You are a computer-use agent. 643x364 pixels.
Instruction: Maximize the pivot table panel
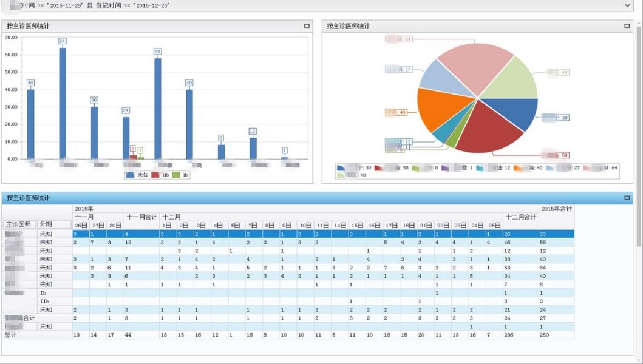click(x=627, y=198)
